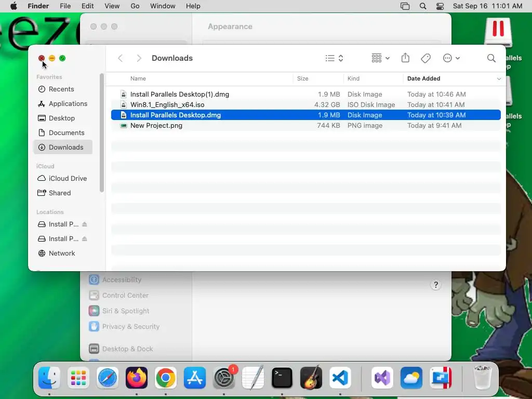The width and height of the screenshot is (532, 399).
Task: Launch Visual Studio Code from the Dock
Action: point(340,378)
